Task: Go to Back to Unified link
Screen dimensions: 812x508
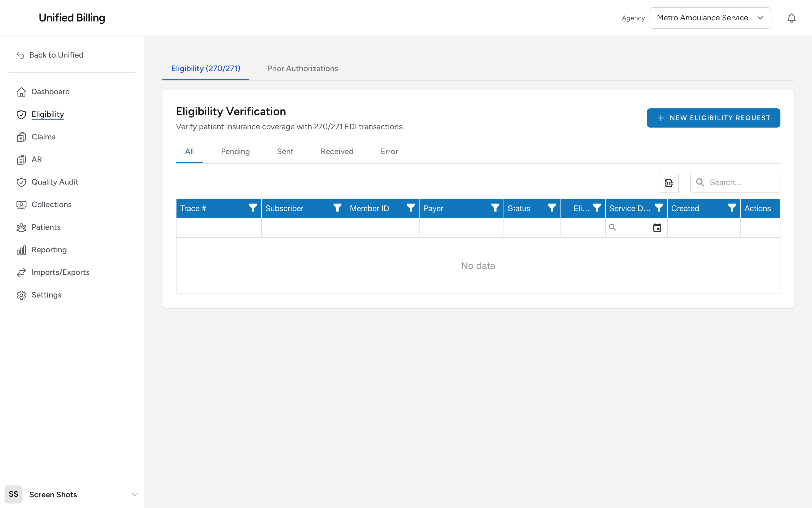Action: click(x=56, y=55)
